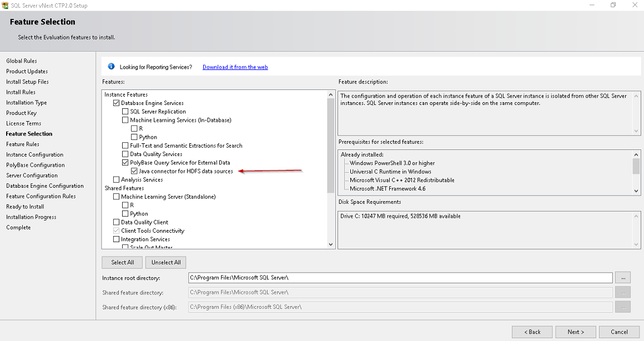Click the Instance root directory text field
Image resolution: width=644 pixels, height=341 pixels.
(400, 278)
